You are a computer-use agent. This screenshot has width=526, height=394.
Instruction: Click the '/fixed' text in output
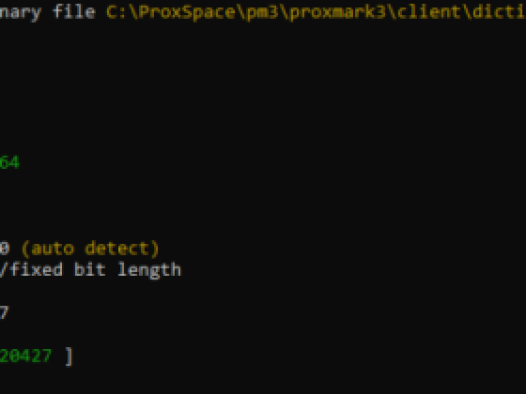pos(31,270)
